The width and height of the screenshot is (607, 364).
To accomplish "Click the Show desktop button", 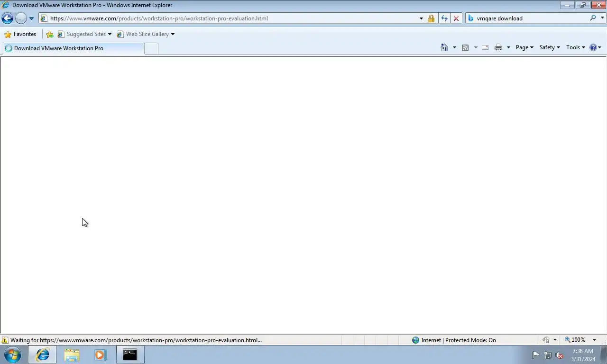I will 603,355.
